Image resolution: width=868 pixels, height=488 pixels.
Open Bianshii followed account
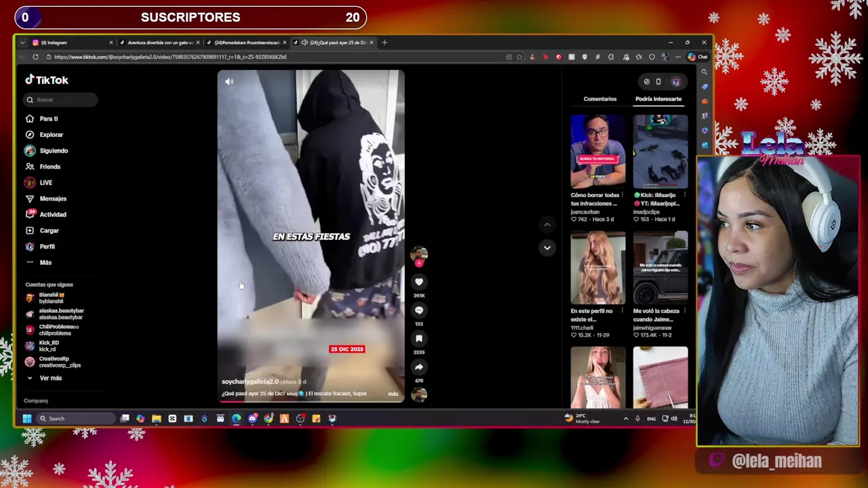point(51,298)
